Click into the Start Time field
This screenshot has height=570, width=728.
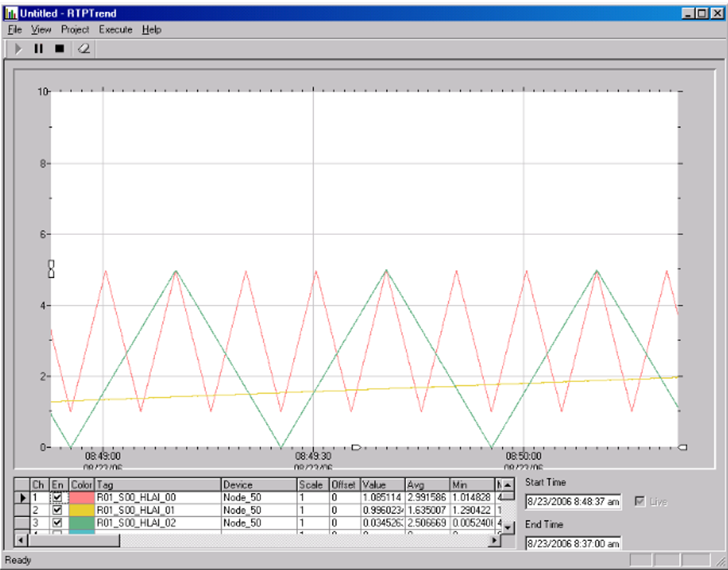click(x=573, y=501)
